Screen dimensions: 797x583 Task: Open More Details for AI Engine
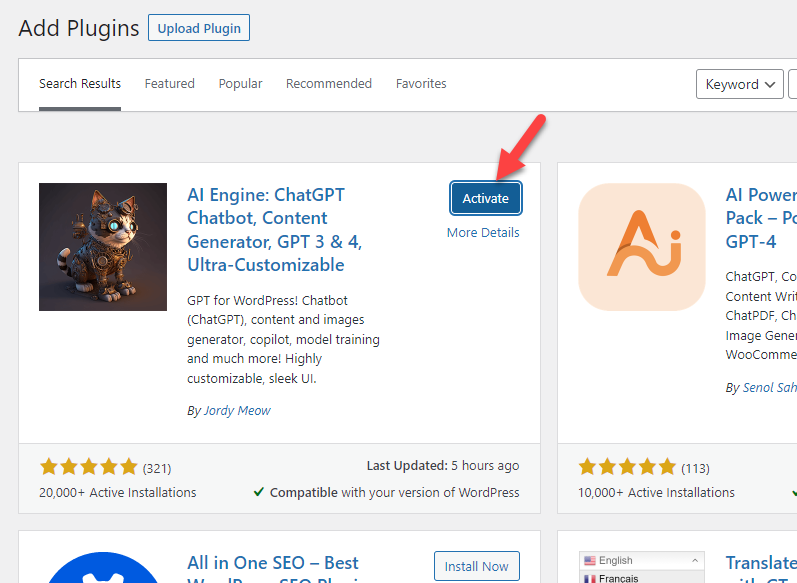click(x=483, y=232)
